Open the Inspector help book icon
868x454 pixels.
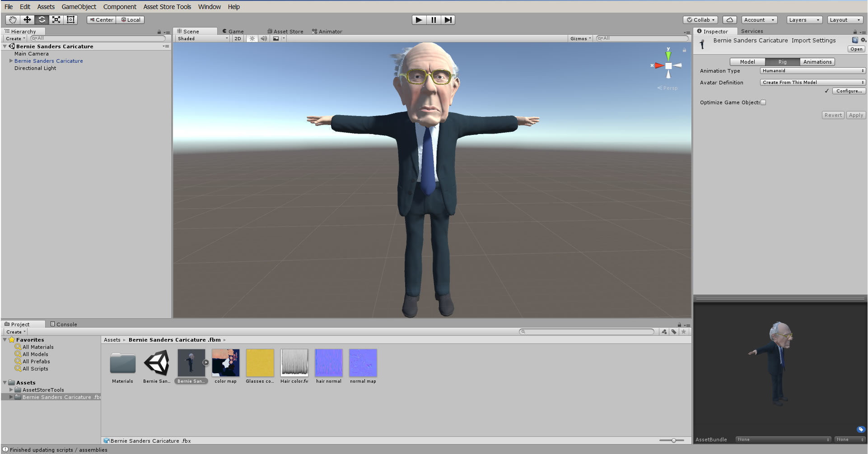(x=855, y=40)
